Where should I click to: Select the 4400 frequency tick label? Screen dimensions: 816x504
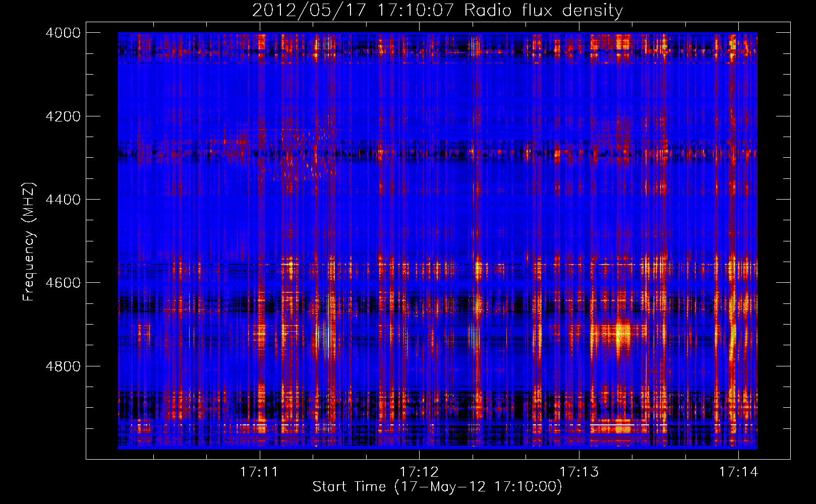pyautogui.click(x=63, y=200)
